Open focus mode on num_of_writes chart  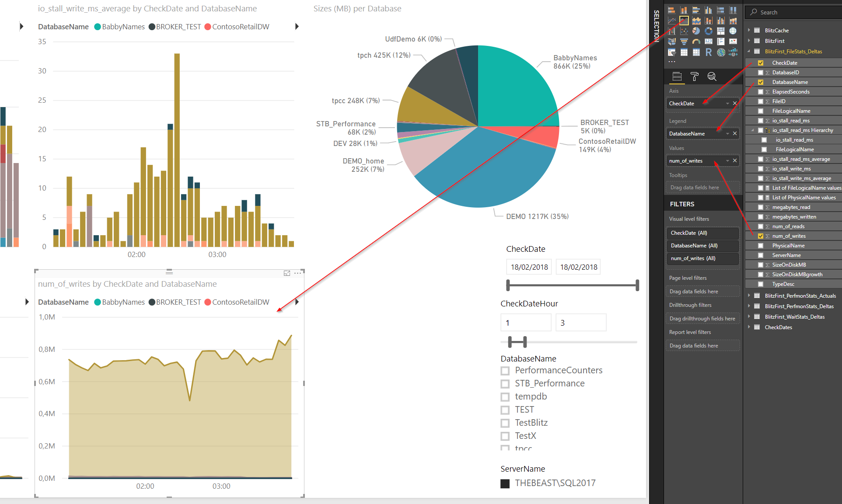(x=287, y=273)
